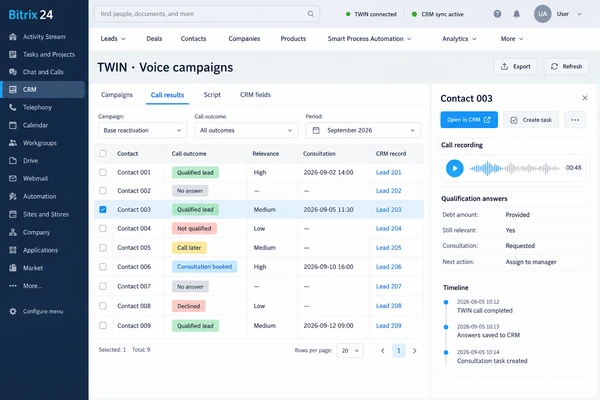Expand the More menu in the top navigation

(x=512, y=39)
